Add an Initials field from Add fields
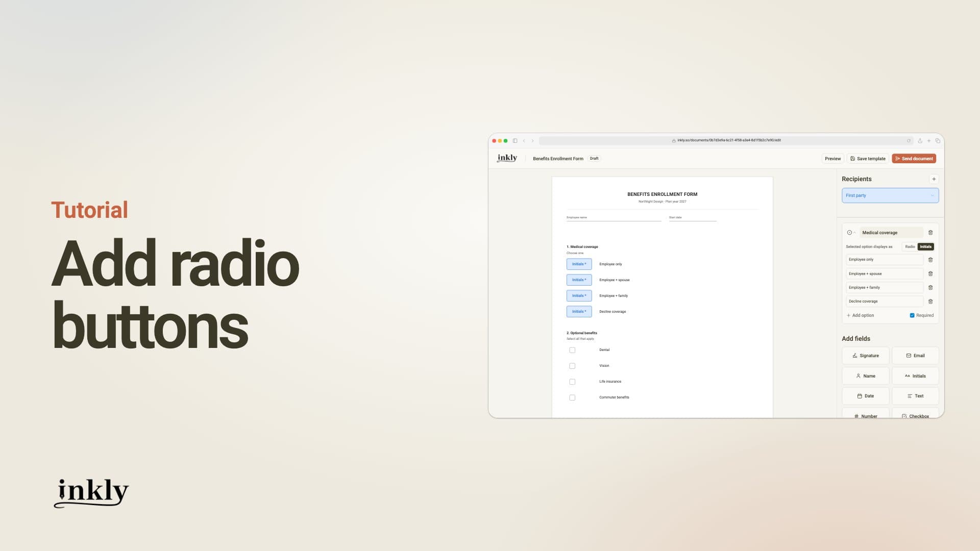Viewport: 980px width, 551px height. [915, 376]
